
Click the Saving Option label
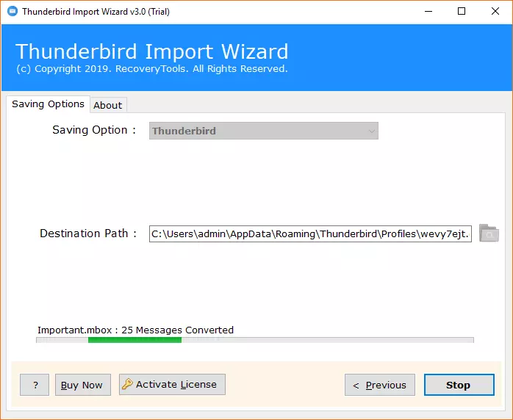click(94, 130)
